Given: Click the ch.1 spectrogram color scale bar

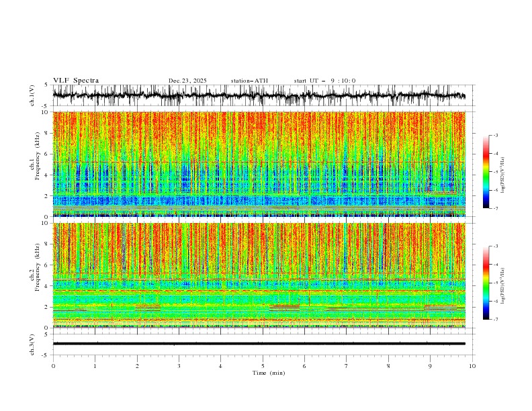Looking at the screenshot, I should [486, 171].
